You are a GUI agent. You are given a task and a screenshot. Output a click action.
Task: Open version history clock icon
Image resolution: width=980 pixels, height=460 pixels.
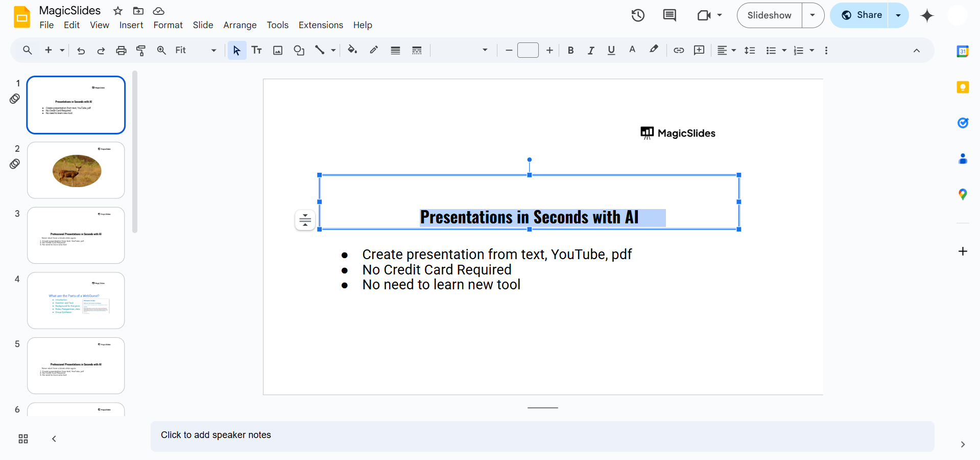(638, 15)
